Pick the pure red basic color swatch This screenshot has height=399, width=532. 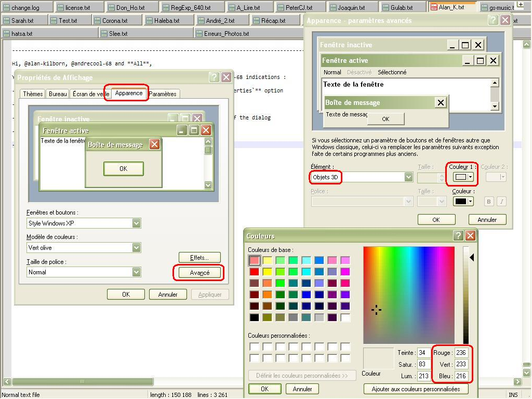[254, 271]
